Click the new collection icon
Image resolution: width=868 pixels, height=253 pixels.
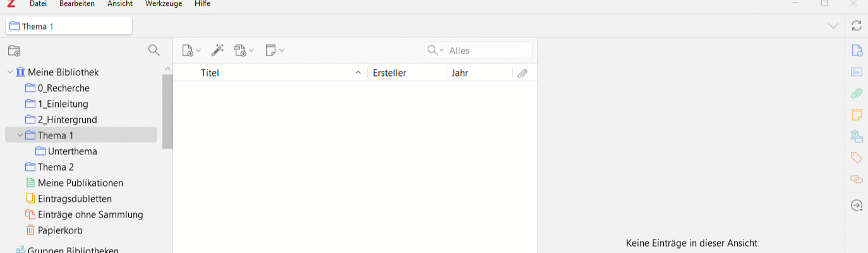[14, 51]
